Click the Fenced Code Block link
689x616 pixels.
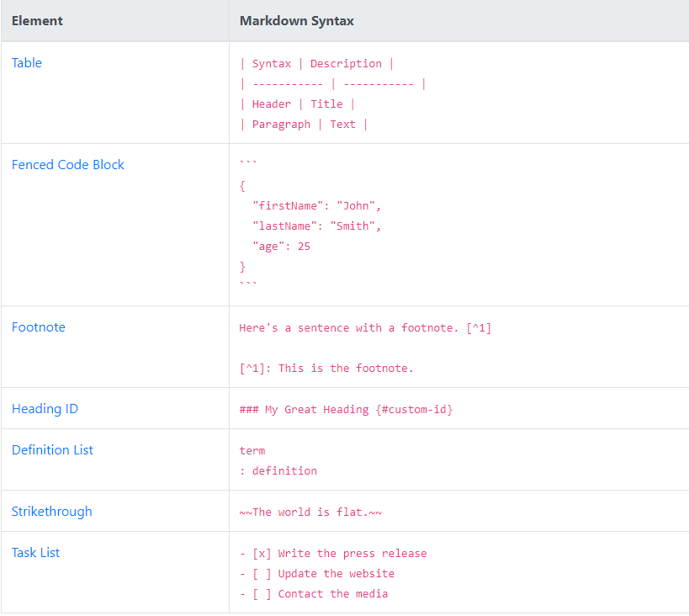point(67,165)
